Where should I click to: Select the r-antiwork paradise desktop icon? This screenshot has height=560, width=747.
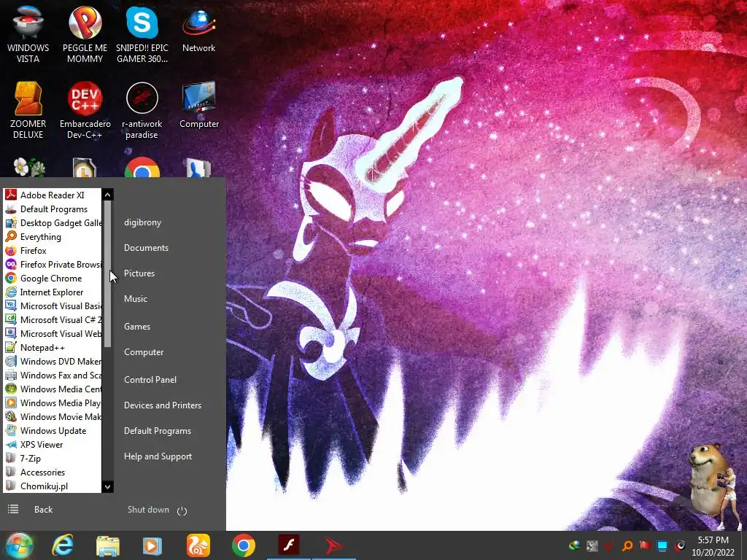click(x=142, y=110)
